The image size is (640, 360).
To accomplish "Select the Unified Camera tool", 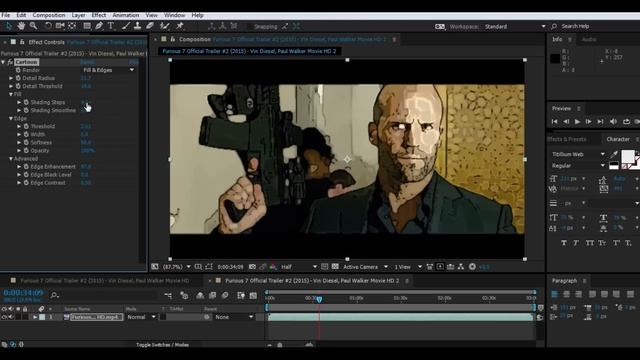I will pos(60,26).
